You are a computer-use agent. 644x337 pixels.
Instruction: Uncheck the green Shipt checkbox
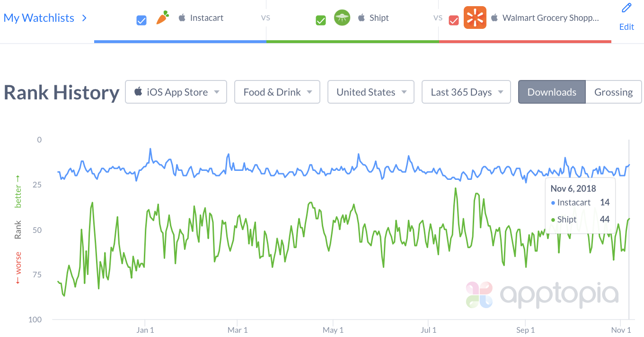pyautogui.click(x=321, y=20)
